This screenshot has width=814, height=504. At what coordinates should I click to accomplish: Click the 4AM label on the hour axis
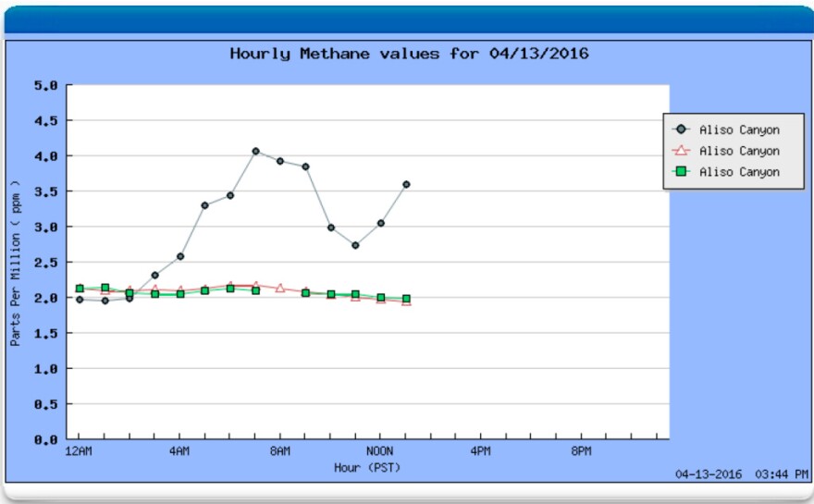pos(179,451)
